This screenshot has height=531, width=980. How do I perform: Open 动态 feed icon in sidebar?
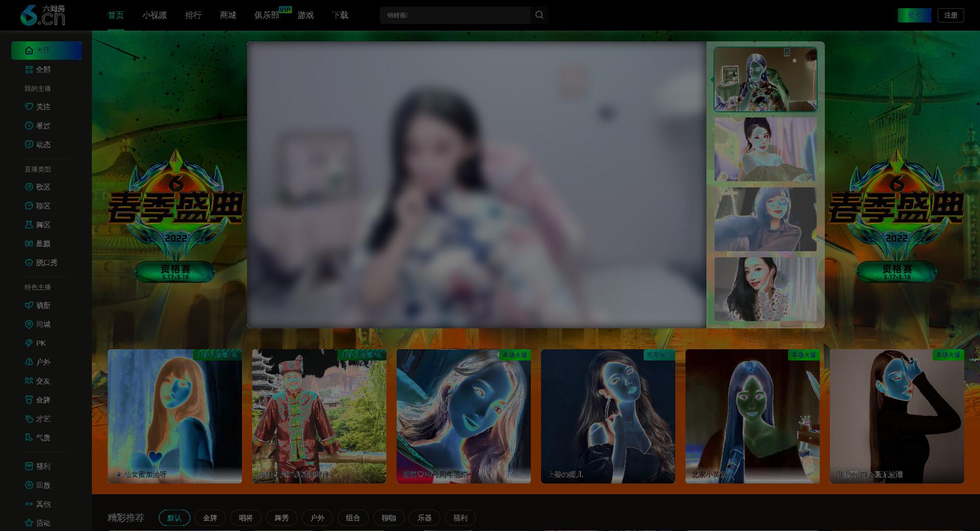(x=29, y=144)
